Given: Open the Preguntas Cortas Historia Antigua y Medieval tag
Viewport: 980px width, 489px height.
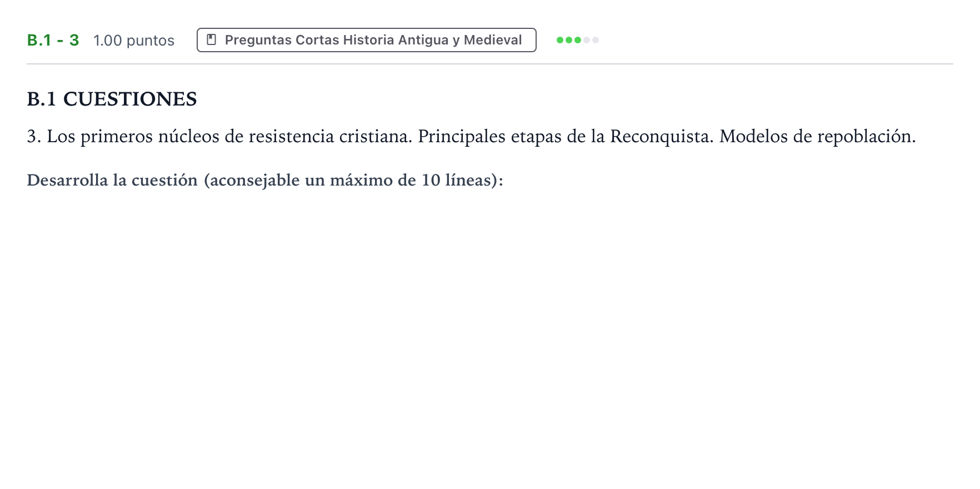Looking at the screenshot, I should [367, 40].
